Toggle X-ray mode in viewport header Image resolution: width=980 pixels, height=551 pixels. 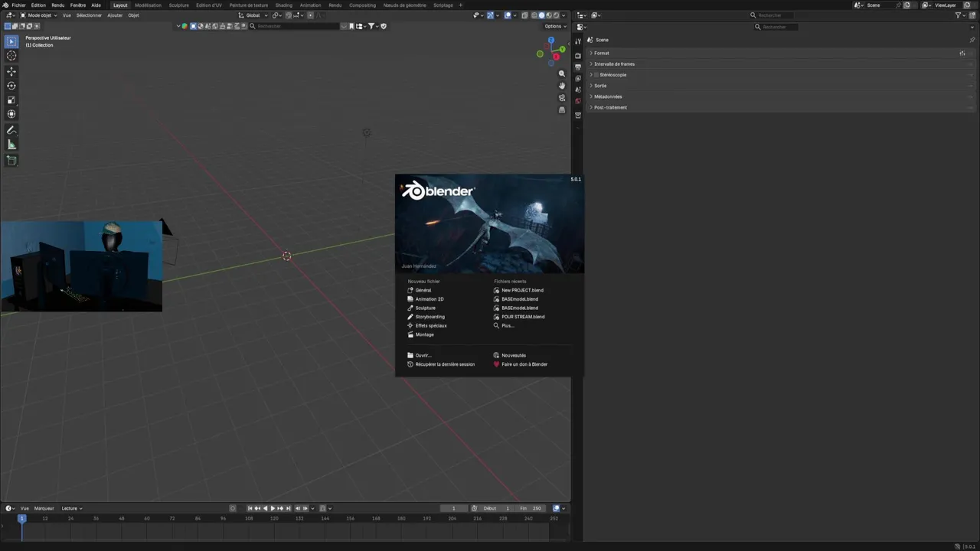[524, 15]
